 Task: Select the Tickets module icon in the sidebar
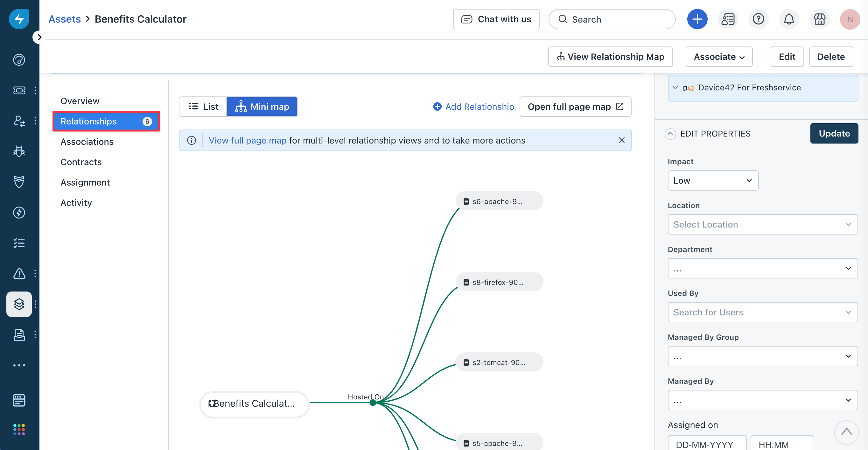(x=19, y=90)
